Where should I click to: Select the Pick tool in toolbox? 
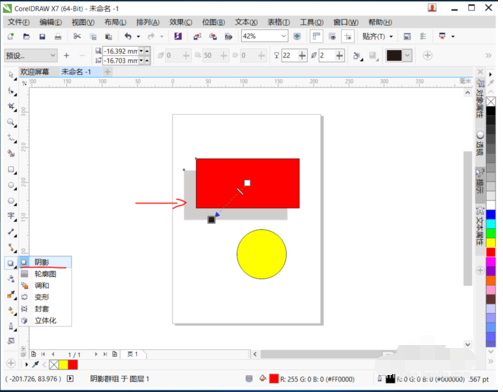click(12, 75)
